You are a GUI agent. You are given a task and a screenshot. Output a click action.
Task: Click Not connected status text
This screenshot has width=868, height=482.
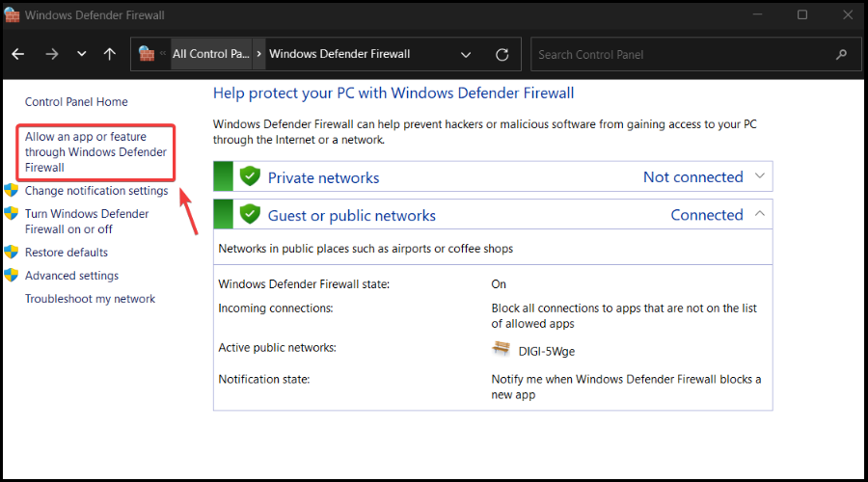coord(693,177)
